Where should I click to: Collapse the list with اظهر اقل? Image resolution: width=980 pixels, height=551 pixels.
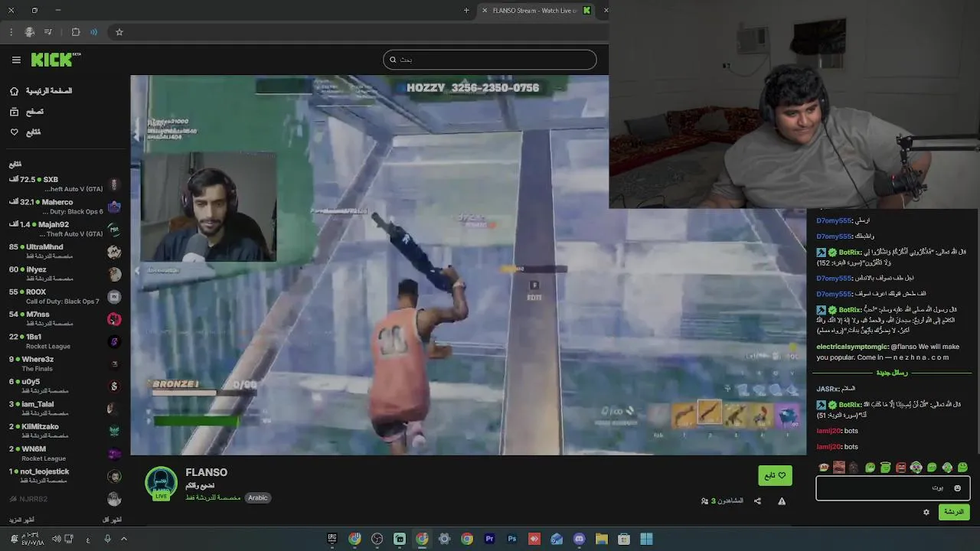(x=113, y=520)
